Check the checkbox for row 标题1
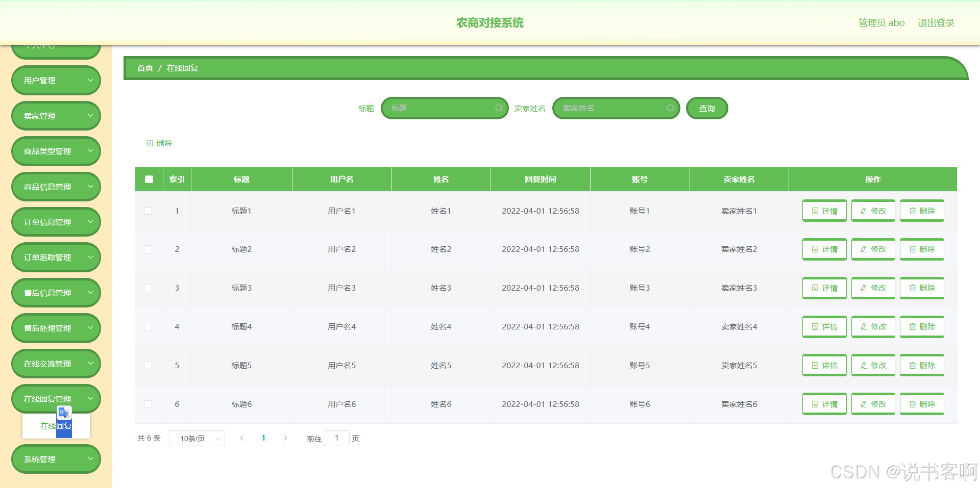Screen dimensions: 980x488 pos(148,211)
